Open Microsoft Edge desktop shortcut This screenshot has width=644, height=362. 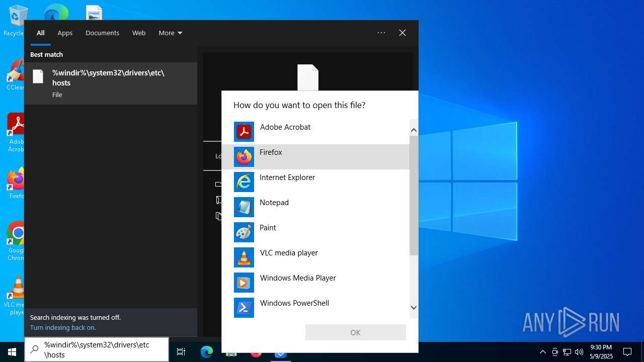pos(56,12)
